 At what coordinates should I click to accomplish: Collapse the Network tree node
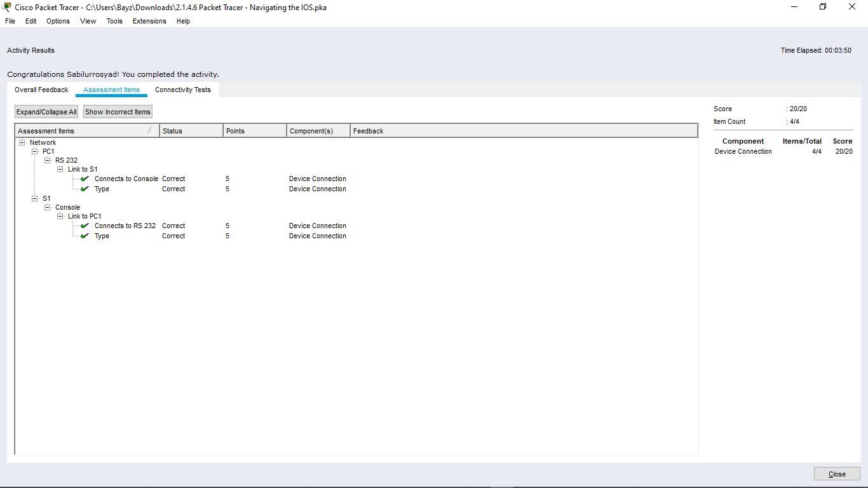click(x=22, y=142)
